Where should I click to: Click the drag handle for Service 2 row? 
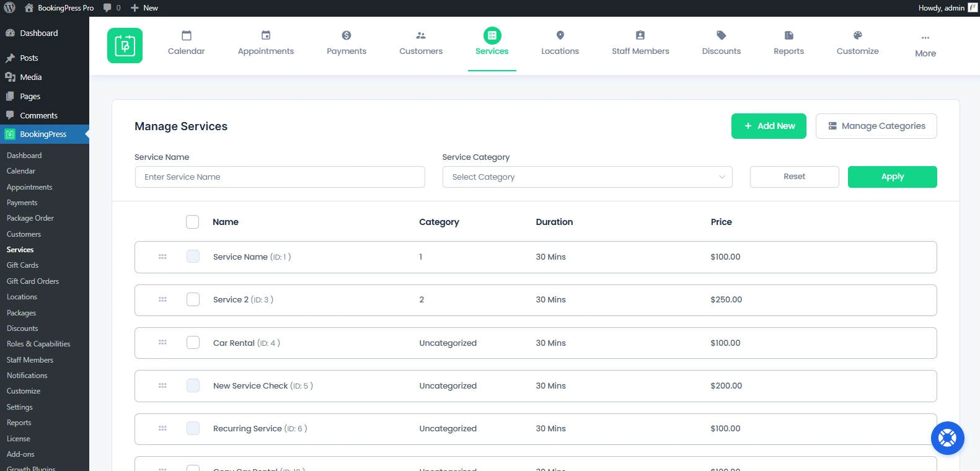point(162,299)
